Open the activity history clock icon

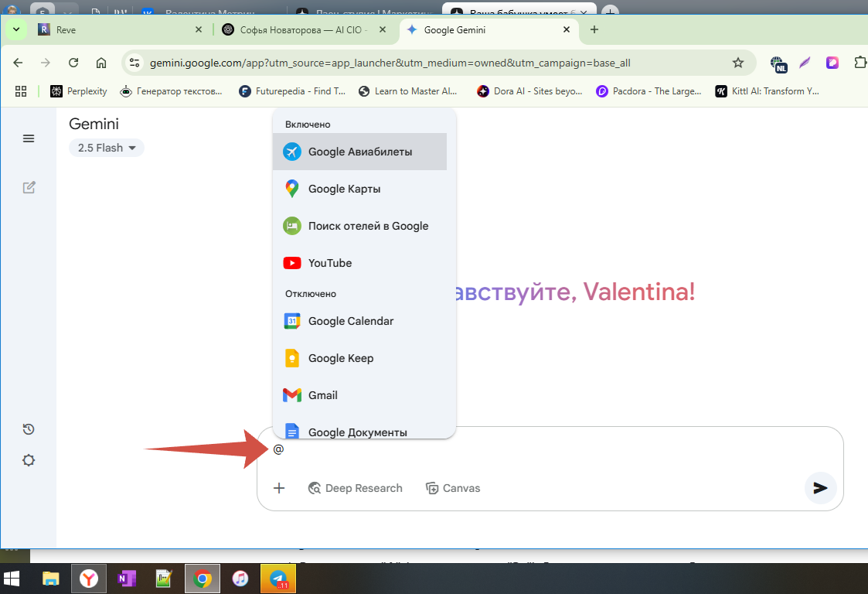click(29, 429)
